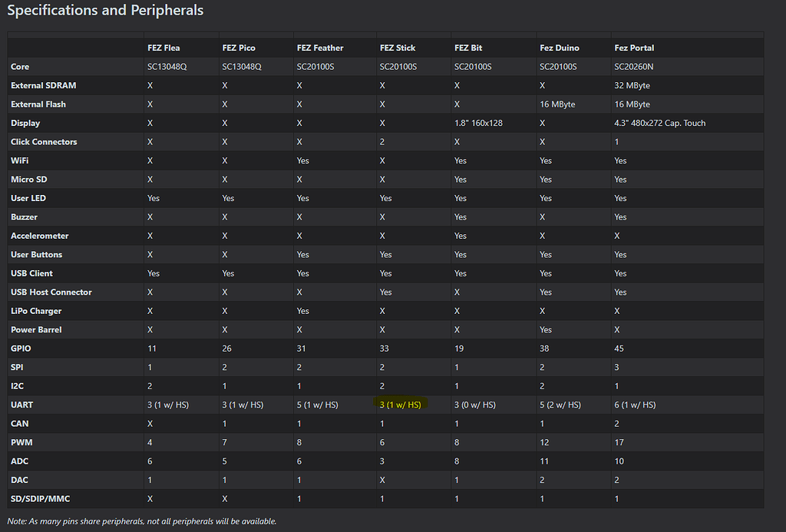Click the italic note text below the table
The image size is (786, 532).
(x=141, y=520)
